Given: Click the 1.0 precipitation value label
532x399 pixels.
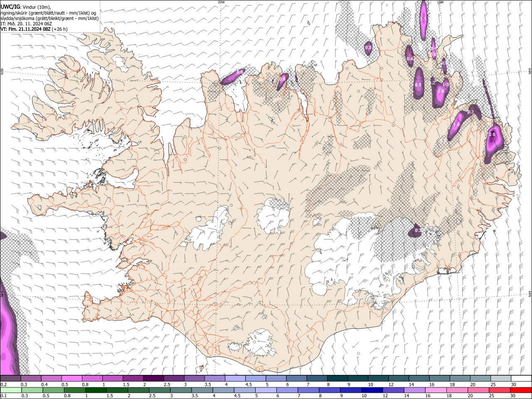Looking at the screenshot, I should (x=456, y=125).
